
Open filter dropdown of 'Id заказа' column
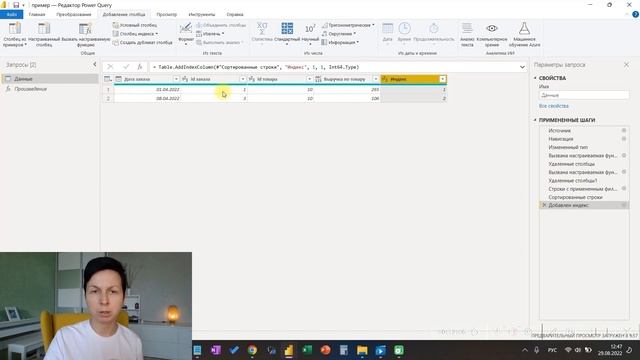[x=242, y=79]
